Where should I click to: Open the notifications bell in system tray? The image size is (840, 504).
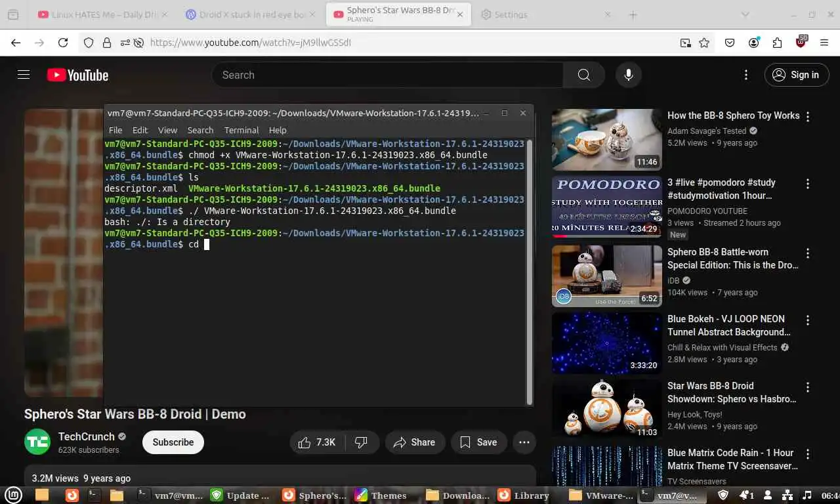pyautogui.click(x=747, y=495)
